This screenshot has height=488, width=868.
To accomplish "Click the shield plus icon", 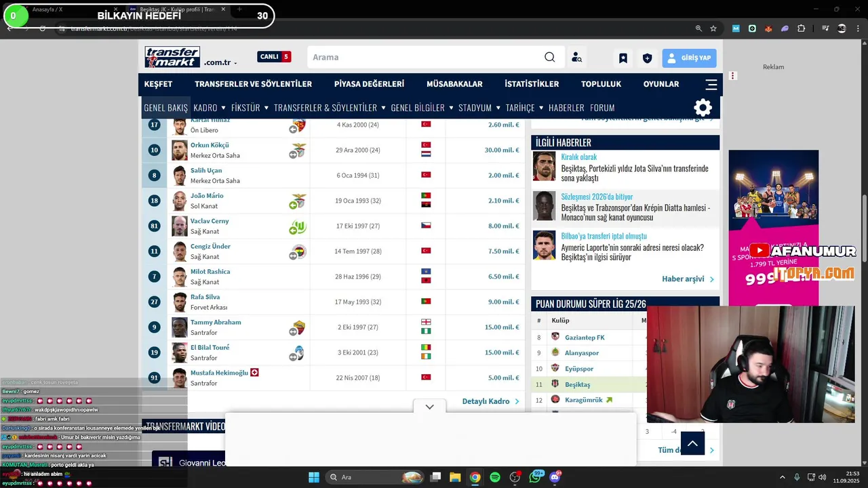I will 647,58.
